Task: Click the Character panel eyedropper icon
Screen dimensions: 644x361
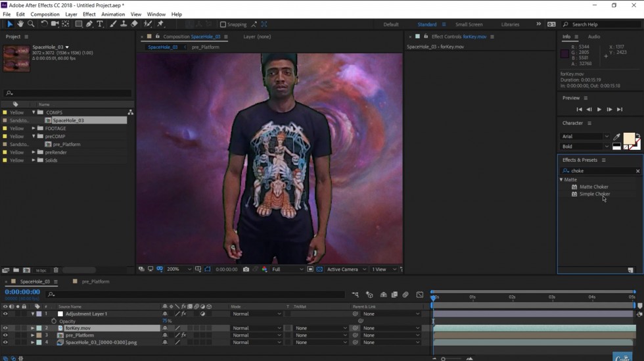Action: tap(616, 137)
